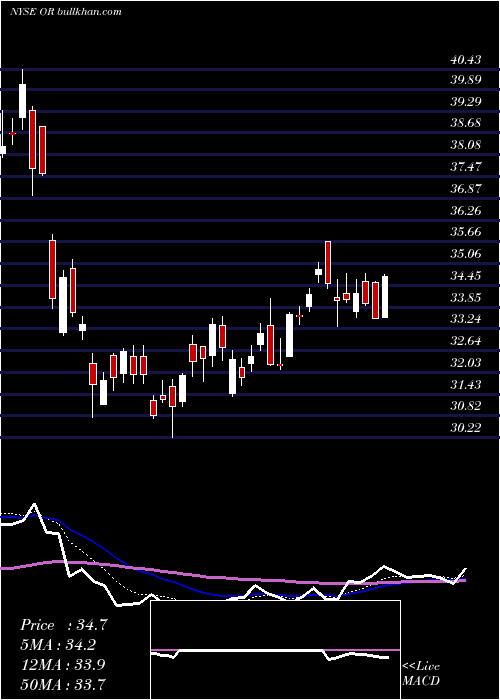Click the 36.87 price axis label

(x=466, y=188)
